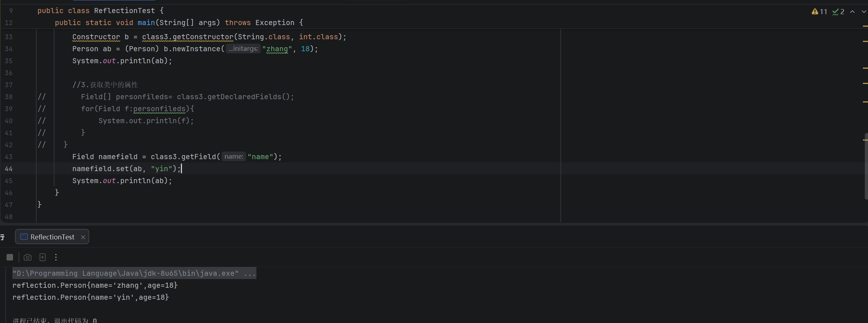Click System.out.println(ab) on line 35
This screenshot has width=868, height=323.
[x=122, y=61]
